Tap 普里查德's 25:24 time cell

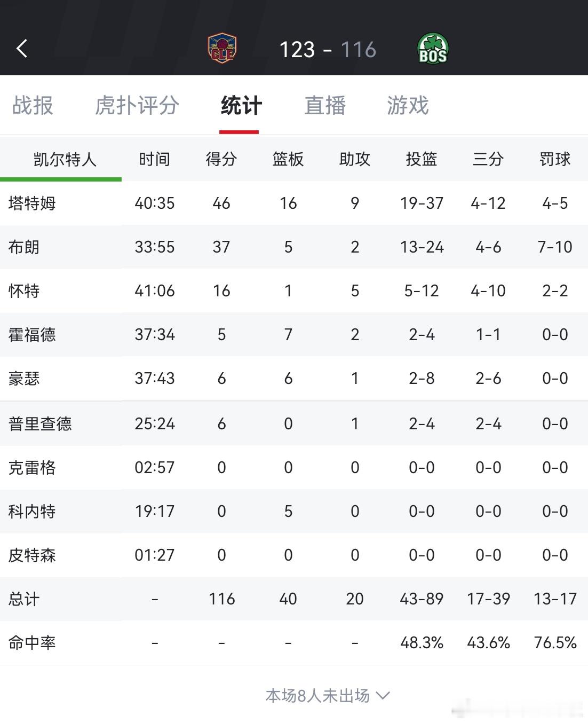pyautogui.click(x=155, y=423)
